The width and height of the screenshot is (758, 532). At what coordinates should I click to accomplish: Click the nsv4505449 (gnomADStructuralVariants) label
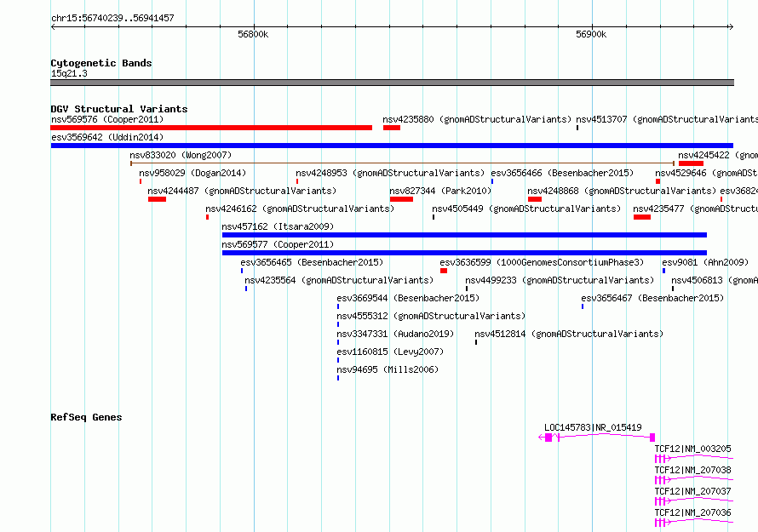click(x=526, y=209)
